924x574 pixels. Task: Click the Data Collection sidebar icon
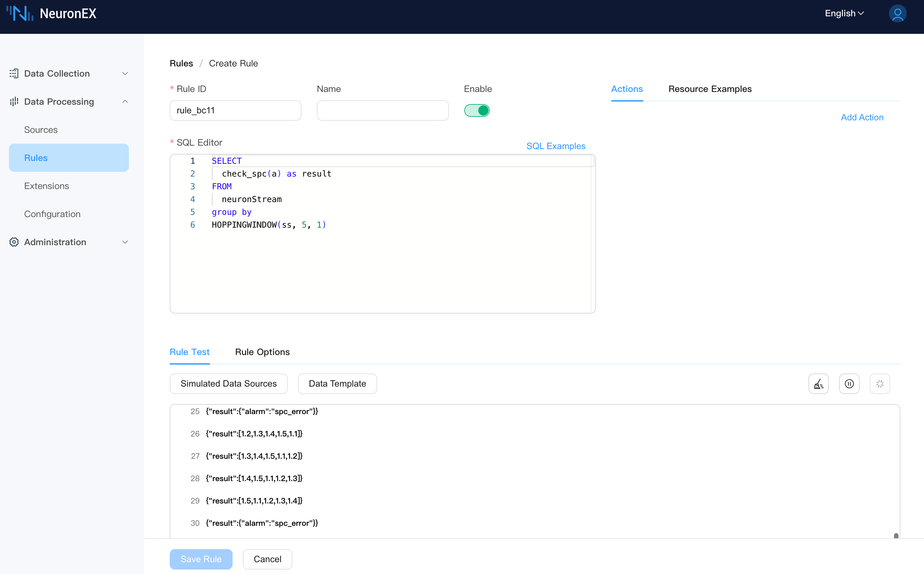pos(14,73)
